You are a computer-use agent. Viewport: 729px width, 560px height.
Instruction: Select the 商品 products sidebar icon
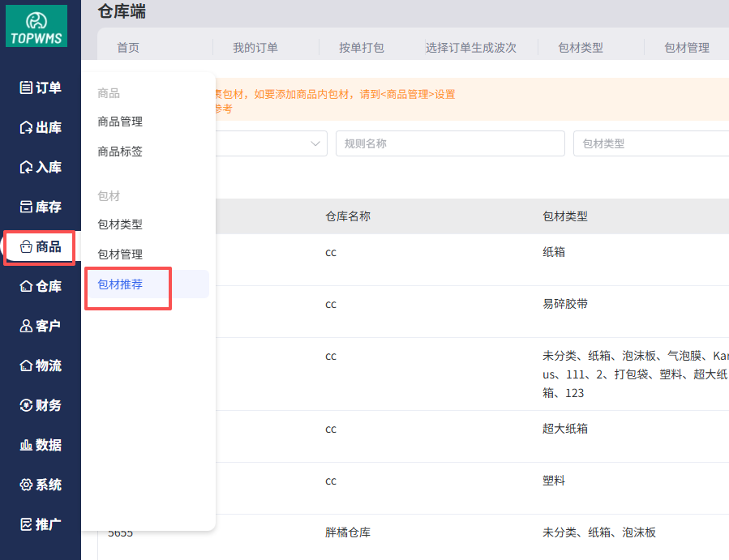[26, 246]
